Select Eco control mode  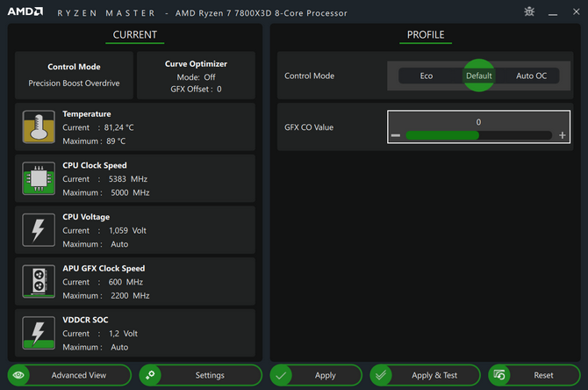click(427, 76)
